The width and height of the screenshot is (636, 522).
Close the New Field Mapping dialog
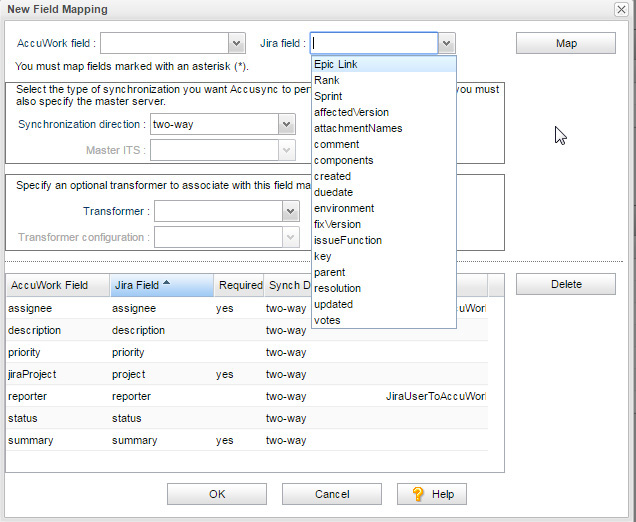coord(621,9)
